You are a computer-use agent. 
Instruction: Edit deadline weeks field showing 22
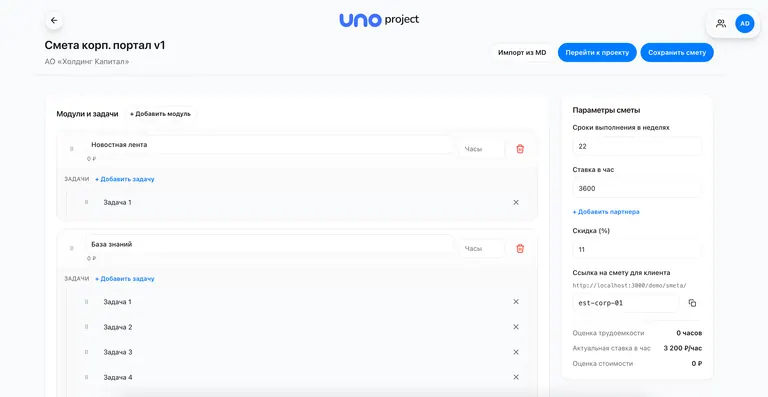click(637, 146)
